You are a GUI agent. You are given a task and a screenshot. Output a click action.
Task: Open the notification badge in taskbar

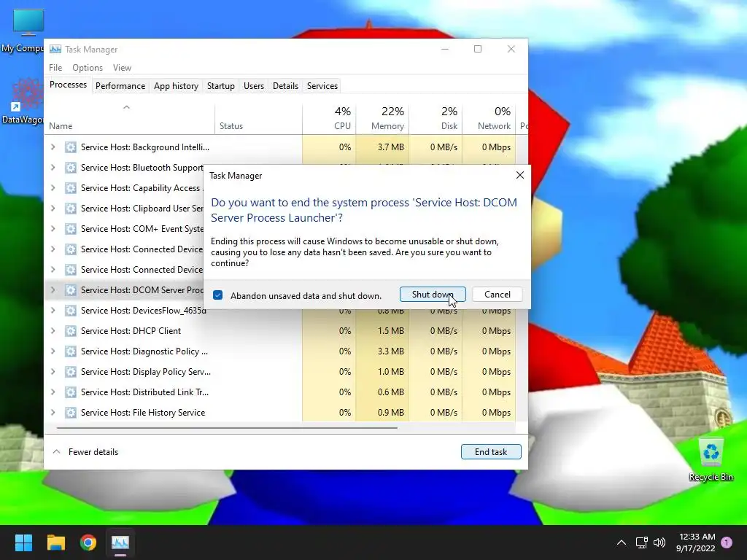[727, 542]
